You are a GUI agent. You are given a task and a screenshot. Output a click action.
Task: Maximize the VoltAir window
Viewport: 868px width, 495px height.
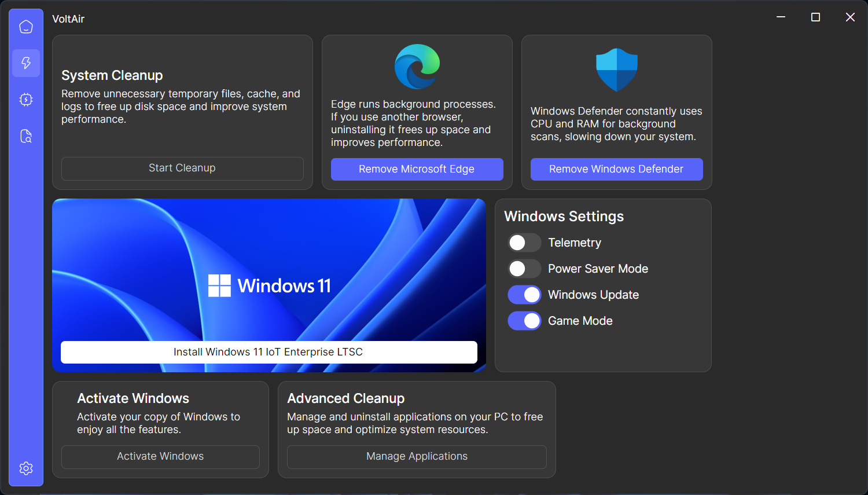point(816,17)
